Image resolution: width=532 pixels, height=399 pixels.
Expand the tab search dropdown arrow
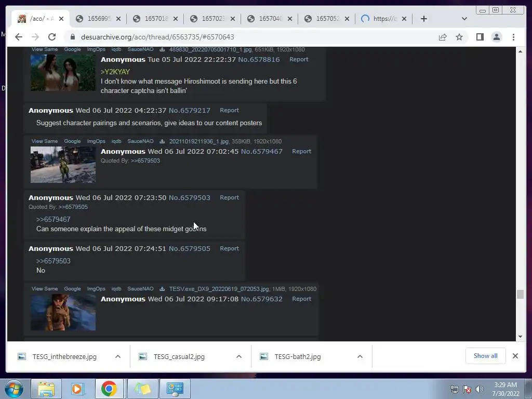464,19
